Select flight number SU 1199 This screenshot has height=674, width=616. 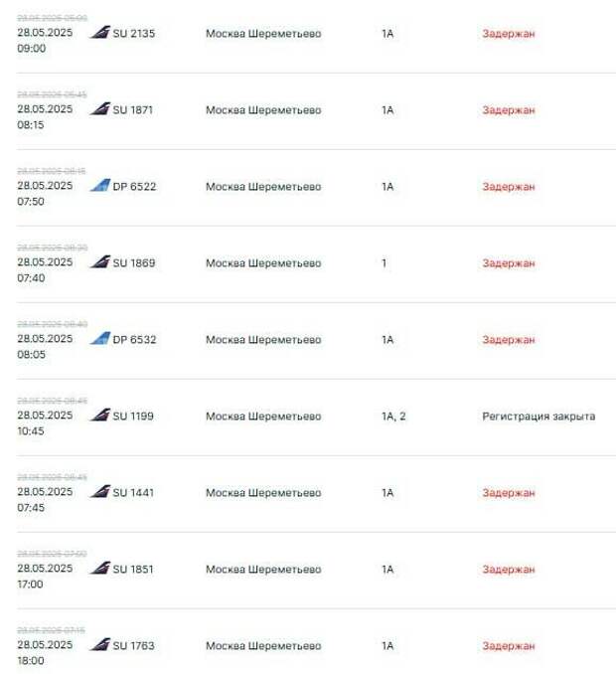point(133,417)
